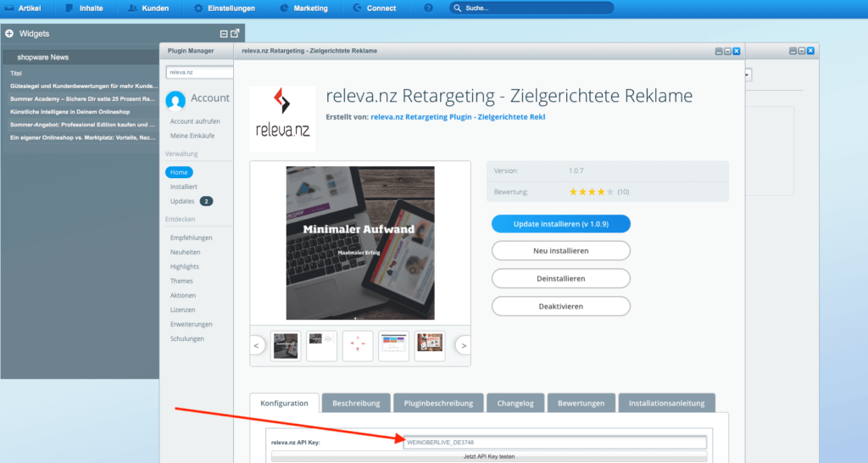The width and height of the screenshot is (868, 463).
Task: Focus the Suche search field
Action: coord(531,8)
